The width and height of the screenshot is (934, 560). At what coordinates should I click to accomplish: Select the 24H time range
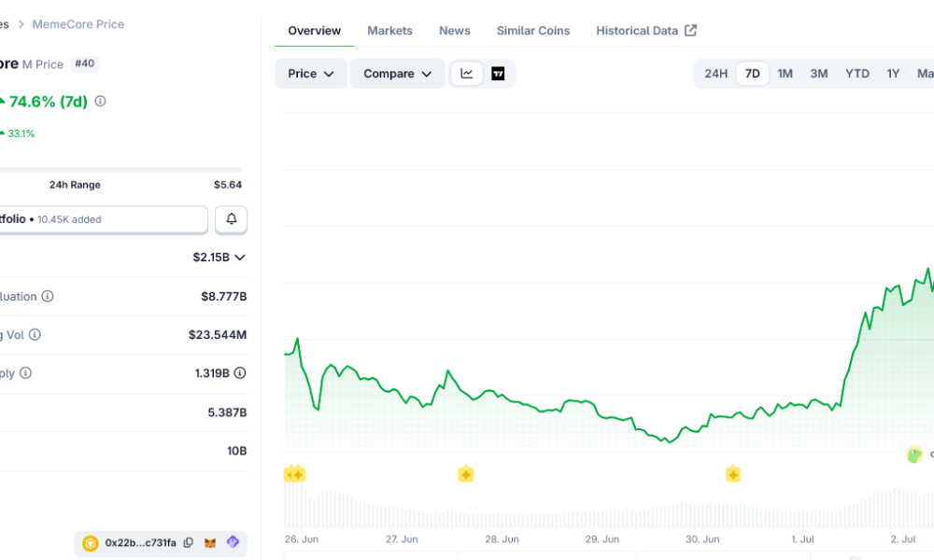(x=716, y=74)
